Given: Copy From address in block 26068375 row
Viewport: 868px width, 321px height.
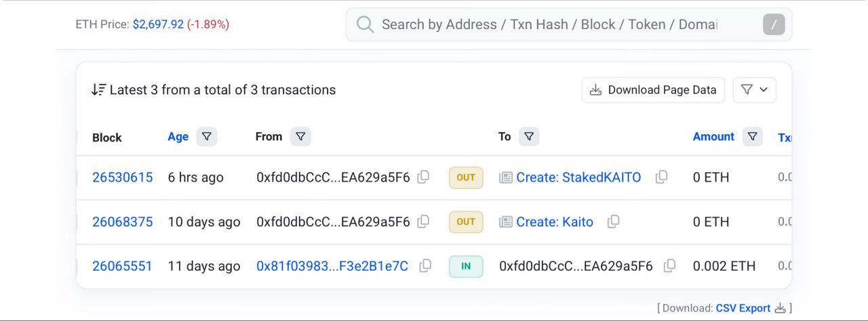Looking at the screenshot, I should pyautogui.click(x=423, y=221).
